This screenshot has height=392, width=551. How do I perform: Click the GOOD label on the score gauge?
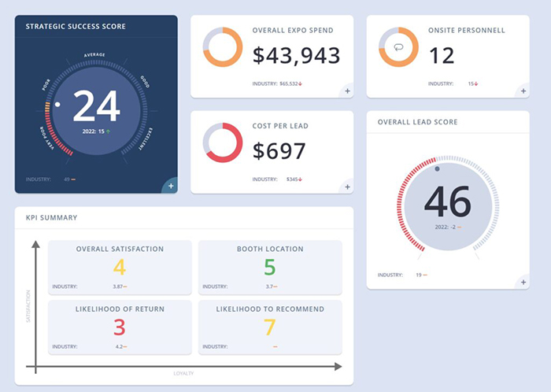click(145, 82)
